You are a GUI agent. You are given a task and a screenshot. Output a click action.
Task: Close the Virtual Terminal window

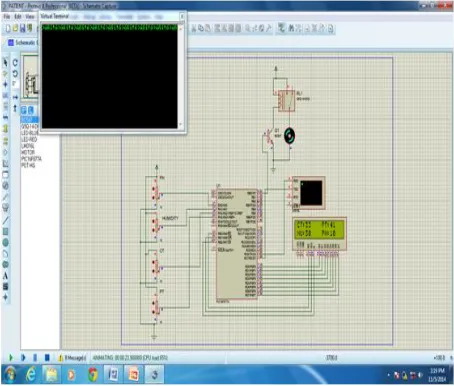[x=182, y=16]
